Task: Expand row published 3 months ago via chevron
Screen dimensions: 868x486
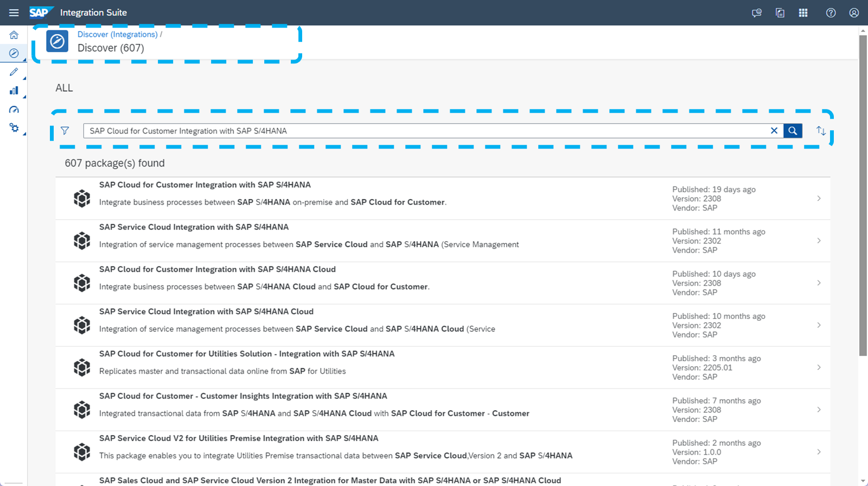Action: pos(819,368)
